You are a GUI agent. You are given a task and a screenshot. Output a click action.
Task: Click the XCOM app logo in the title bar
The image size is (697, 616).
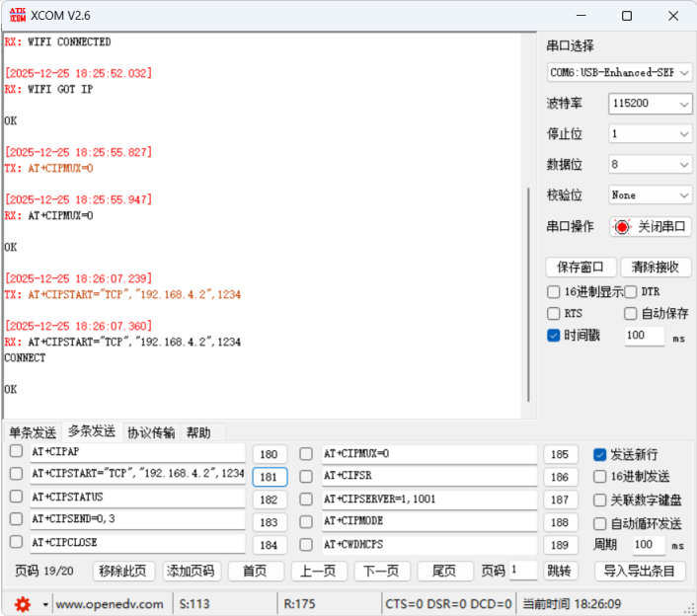point(18,16)
